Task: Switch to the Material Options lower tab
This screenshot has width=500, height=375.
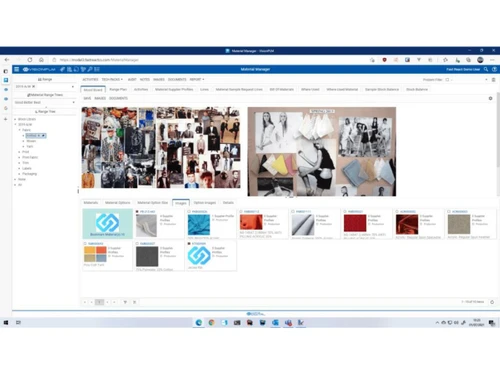Action: coord(117,203)
